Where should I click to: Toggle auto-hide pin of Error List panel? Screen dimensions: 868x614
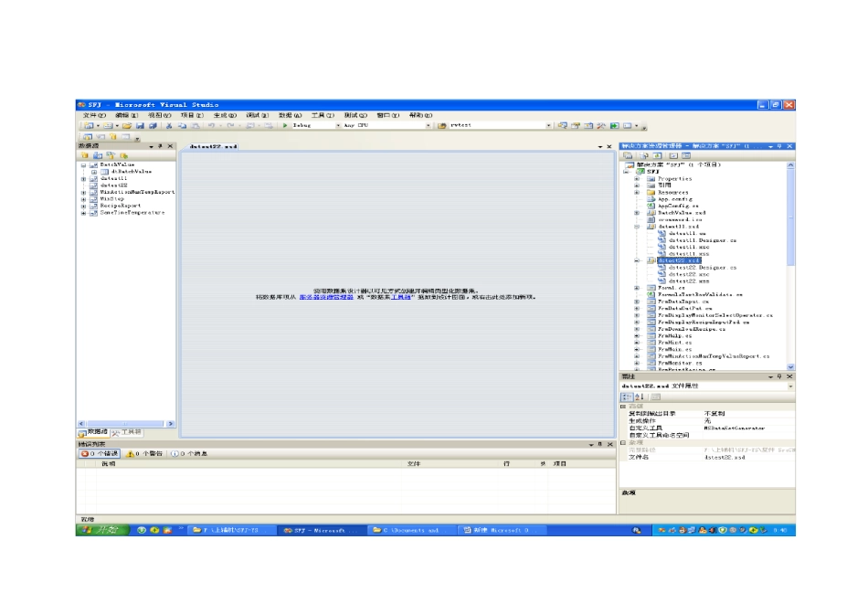[600, 444]
